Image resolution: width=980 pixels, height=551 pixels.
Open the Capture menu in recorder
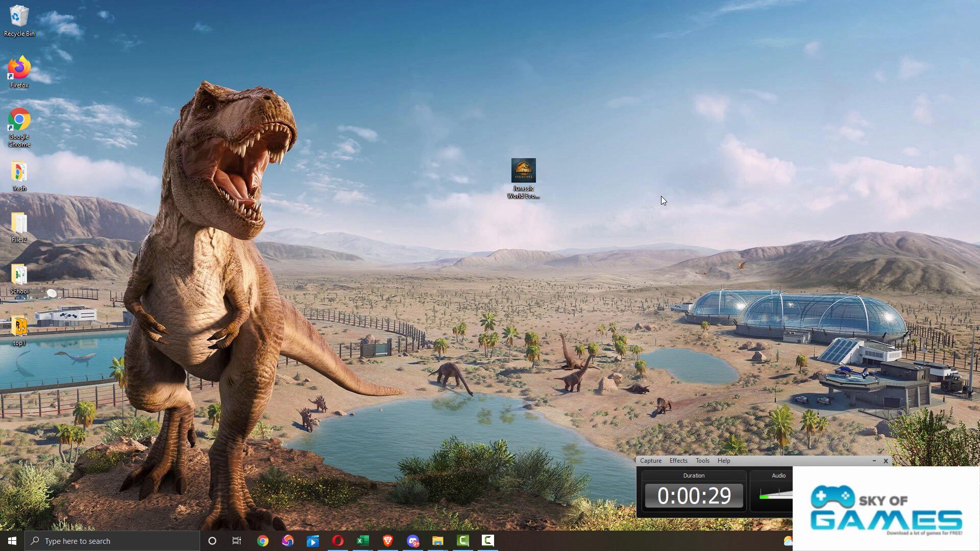click(650, 461)
